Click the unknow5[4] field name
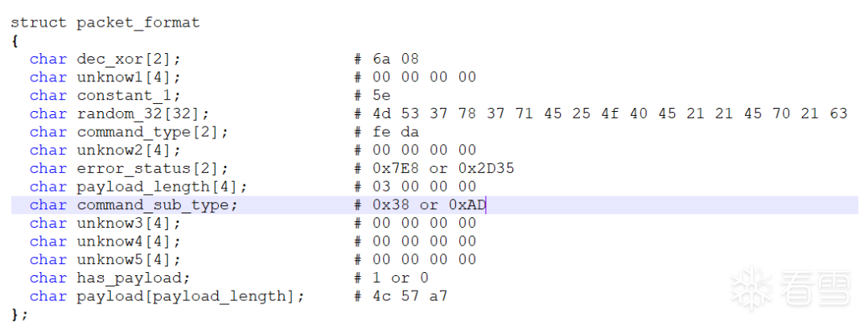 pyautogui.click(x=129, y=259)
